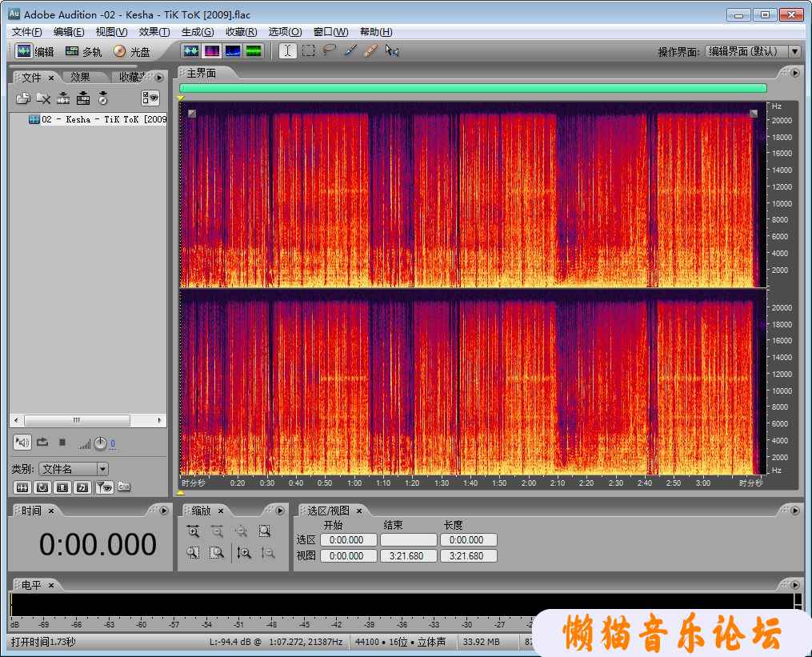Select spectral phase display mode
Image resolution: width=812 pixels, height=657 pixels.
[254, 50]
